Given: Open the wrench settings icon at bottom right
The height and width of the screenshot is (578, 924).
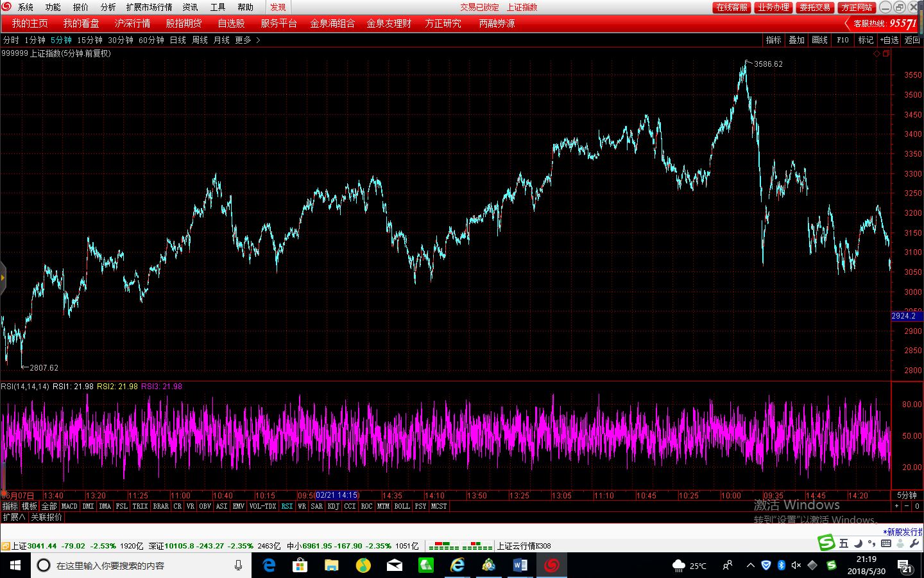Looking at the screenshot, I should 914,543.
